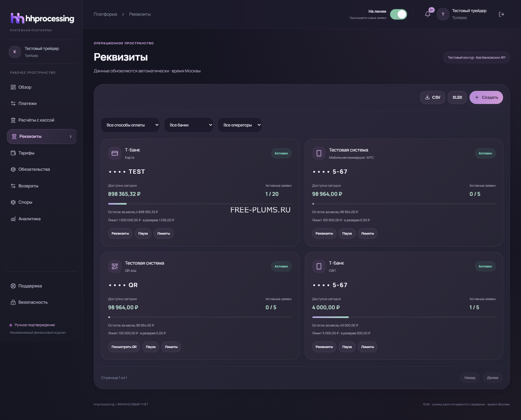Click the QR-code icon on Тестовая система

pos(115,267)
